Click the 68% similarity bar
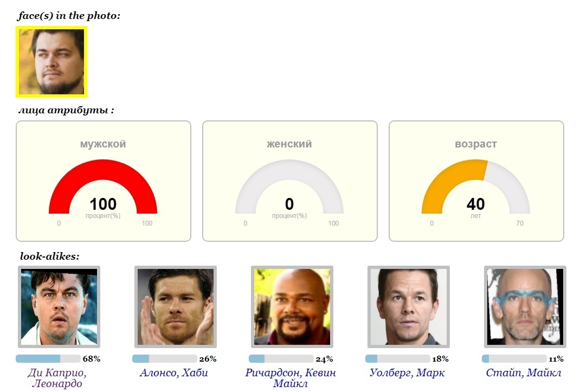Image resolution: width=587 pixels, height=392 pixels. pyautogui.click(x=48, y=358)
